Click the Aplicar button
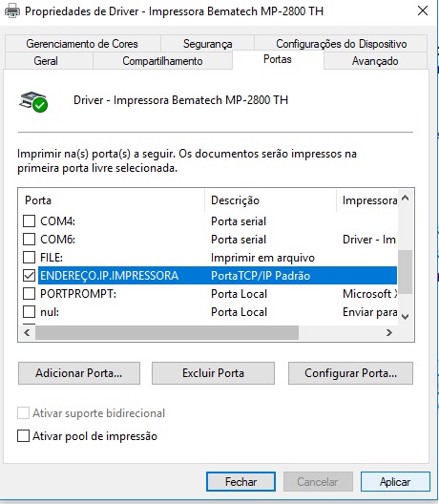This screenshot has height=504, width=439. click(x=395, y=481)
